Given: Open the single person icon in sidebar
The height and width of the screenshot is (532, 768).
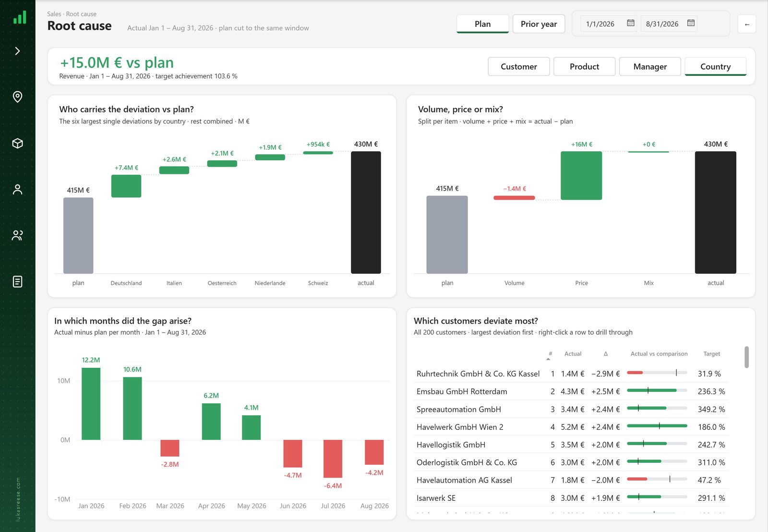Looking at the screenshot, I should tap(17, 189).
